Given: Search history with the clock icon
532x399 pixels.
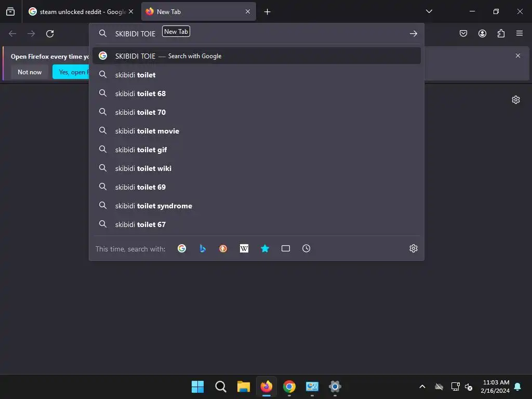Looking at the screenshot, I should point(306,249).
